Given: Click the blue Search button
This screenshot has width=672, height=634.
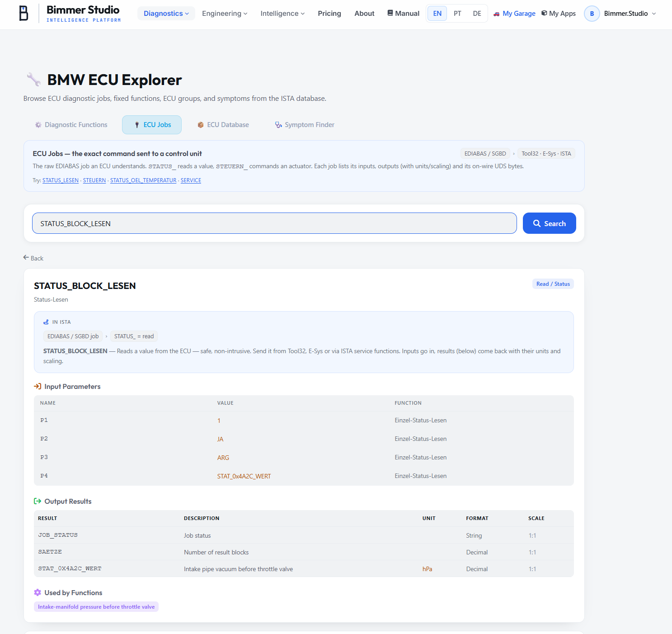Looking at the screenshot, I should click(549, 223).
